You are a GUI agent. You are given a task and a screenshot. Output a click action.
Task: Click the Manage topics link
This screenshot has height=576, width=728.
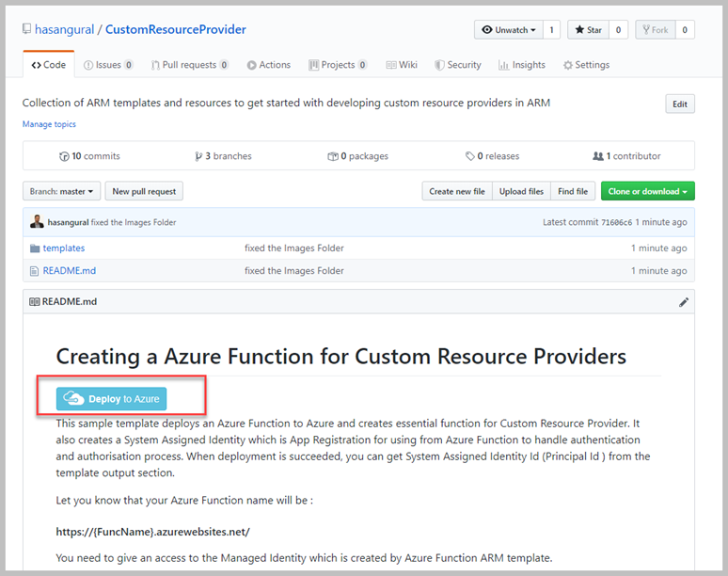pyautogui.click(x=49, y=124)
